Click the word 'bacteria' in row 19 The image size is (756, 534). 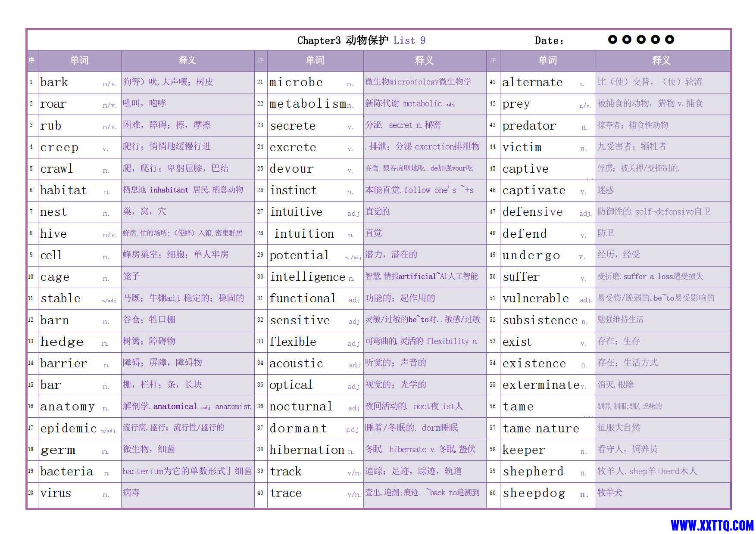66,472
